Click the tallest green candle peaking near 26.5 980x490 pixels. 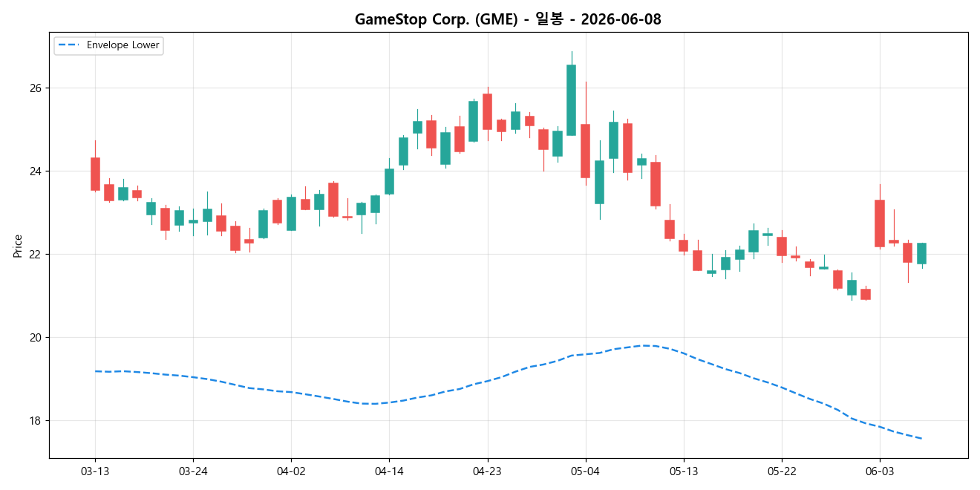(x=571, y=100)
